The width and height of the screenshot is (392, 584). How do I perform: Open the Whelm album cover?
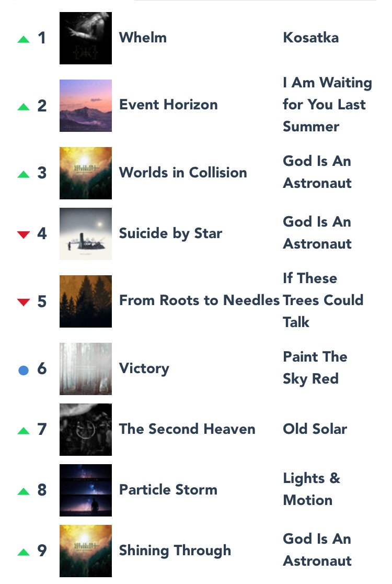click(86, 38)
